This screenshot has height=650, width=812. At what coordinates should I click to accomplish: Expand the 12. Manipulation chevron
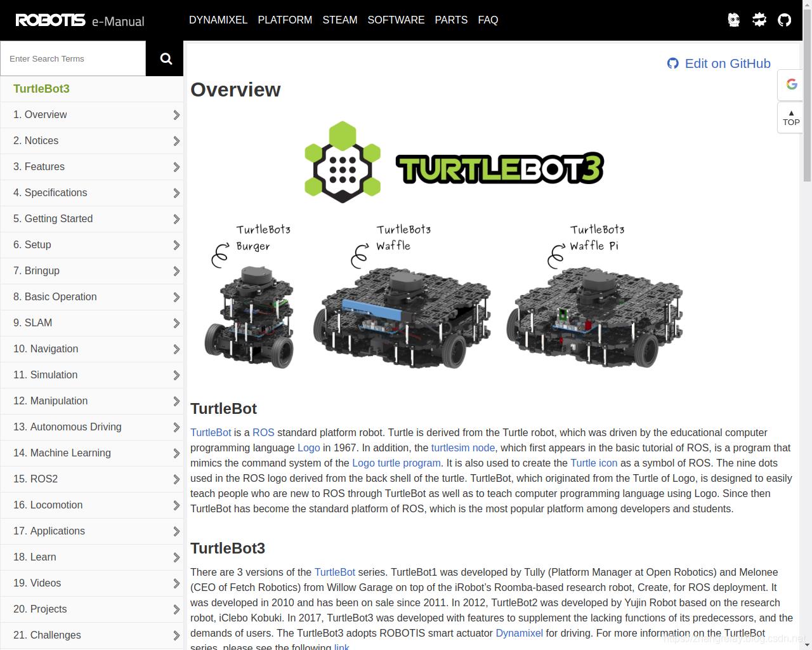click(x=176, y=401)
